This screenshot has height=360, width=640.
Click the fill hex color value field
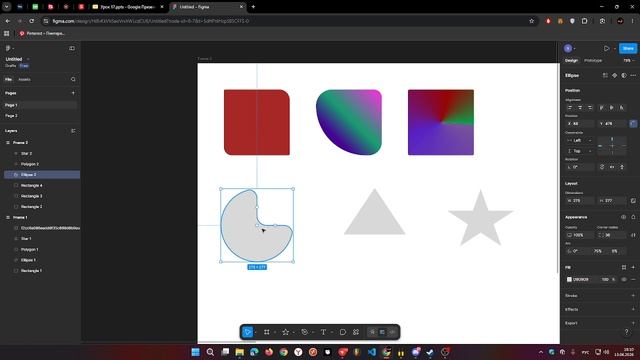pos(581,280)
